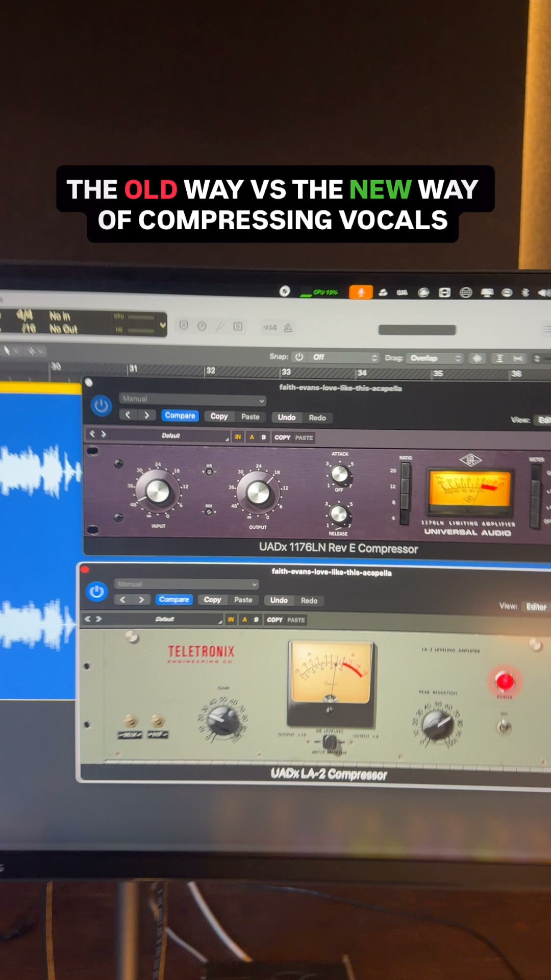Step to previous UAD preset on LA-2 toolbar
The width and height of the screenshot is (551, 980).
coord(87,619)
